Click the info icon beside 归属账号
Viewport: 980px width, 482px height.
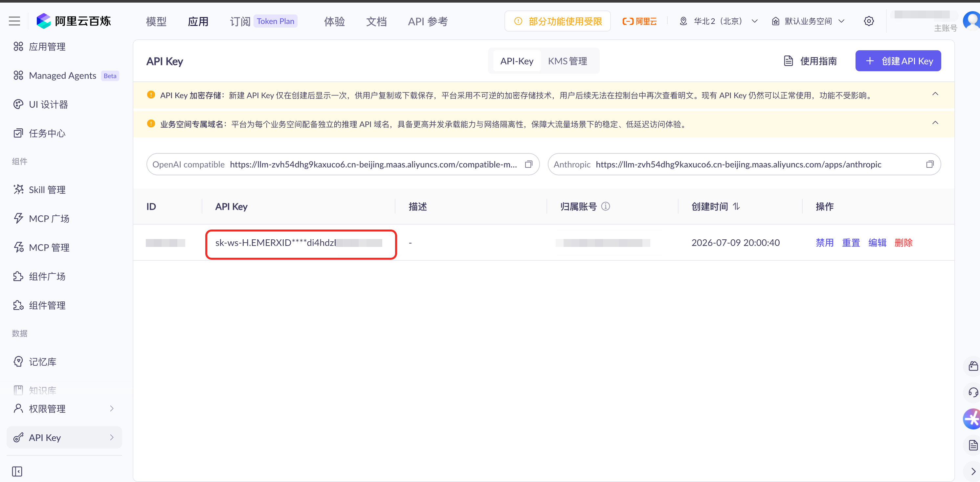pyautogui.click(x=605, y=206)
